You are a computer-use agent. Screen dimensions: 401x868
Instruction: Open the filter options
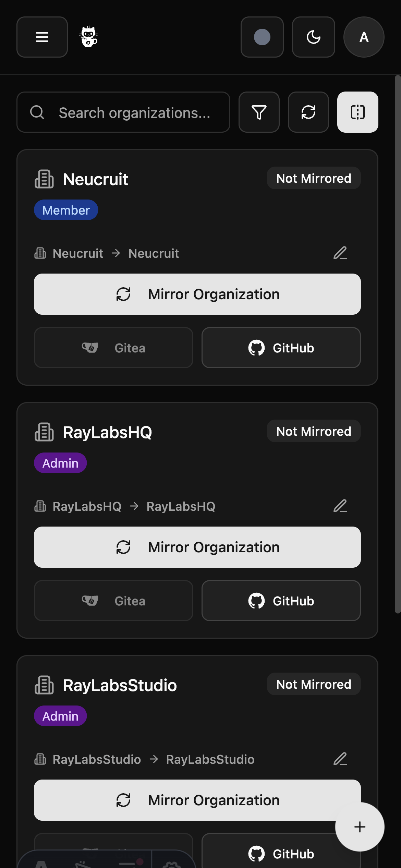click(x=259, y=112)
